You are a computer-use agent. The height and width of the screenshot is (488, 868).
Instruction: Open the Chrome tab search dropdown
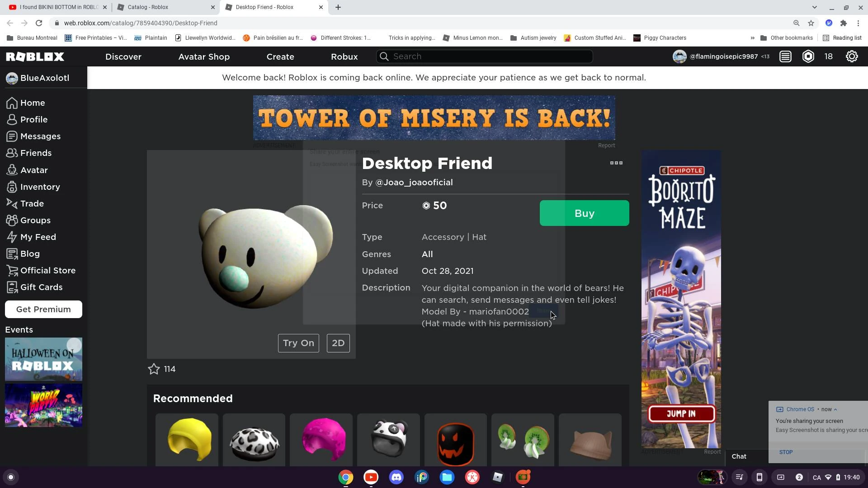tap(814, 7)
